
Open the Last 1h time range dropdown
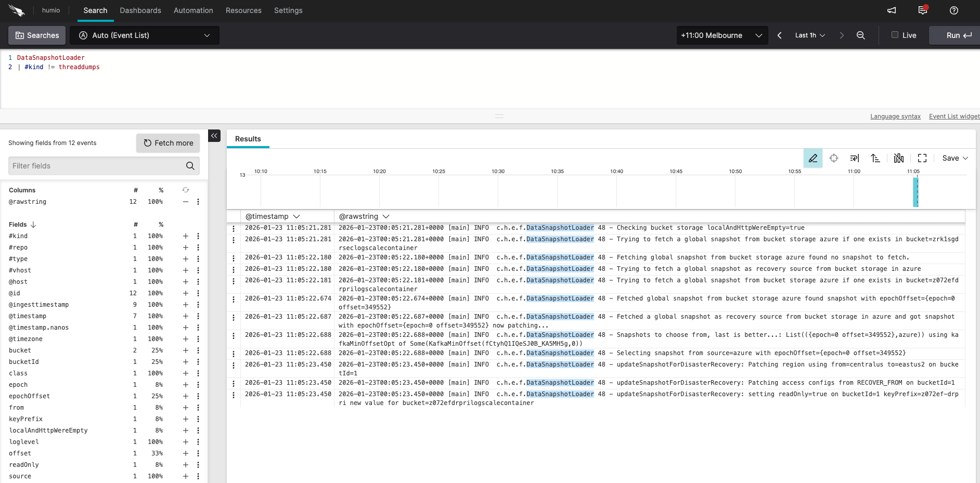point(809,35)
